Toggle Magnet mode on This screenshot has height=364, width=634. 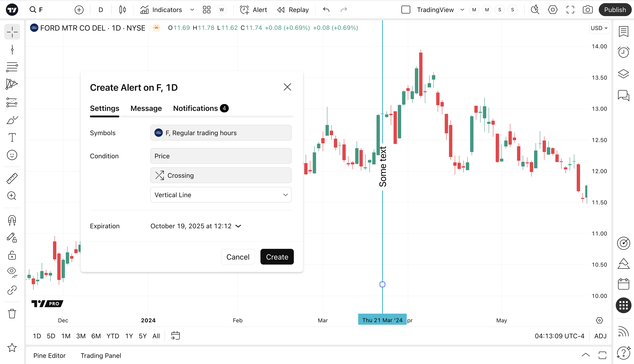coord(12,220)
